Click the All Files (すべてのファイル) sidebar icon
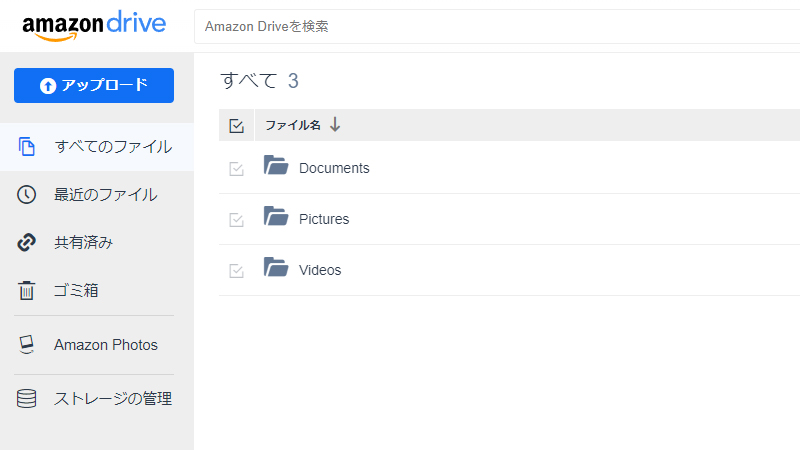Viewport: 800px width, 450px height. click(x=27, y=147)
